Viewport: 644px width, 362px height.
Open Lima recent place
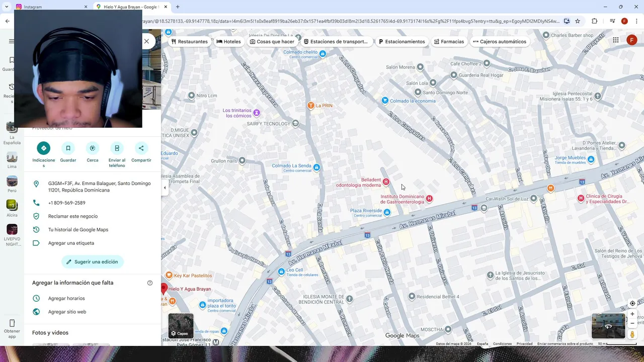12,160
